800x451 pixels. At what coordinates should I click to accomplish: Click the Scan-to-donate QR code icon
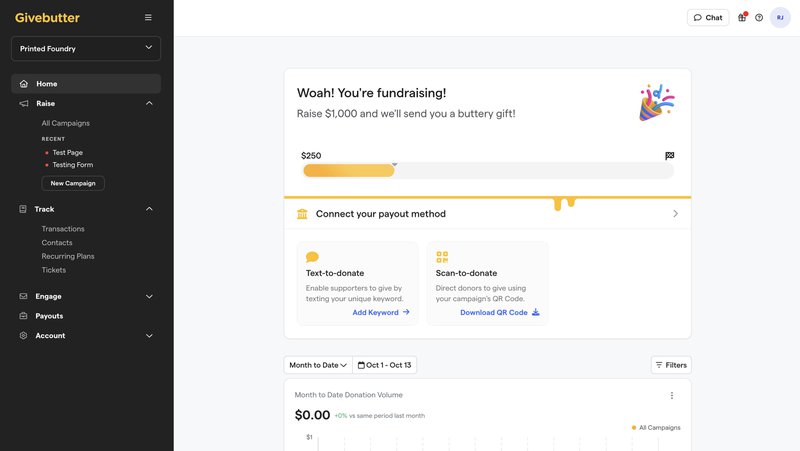point(442,257)
